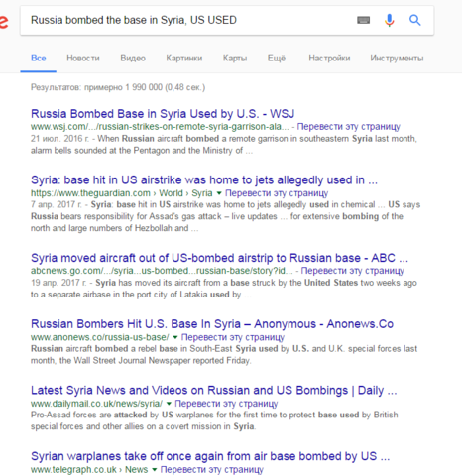Click the www.dailymail.co.uk/news/syria/ URL
Screen dimensions: 462x476
(96, 404)
